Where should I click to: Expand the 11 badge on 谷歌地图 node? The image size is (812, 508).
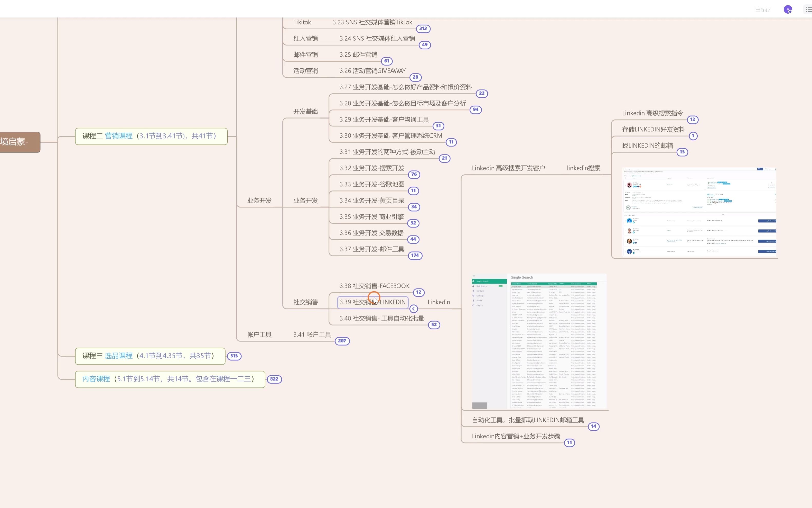click(414, 190)
